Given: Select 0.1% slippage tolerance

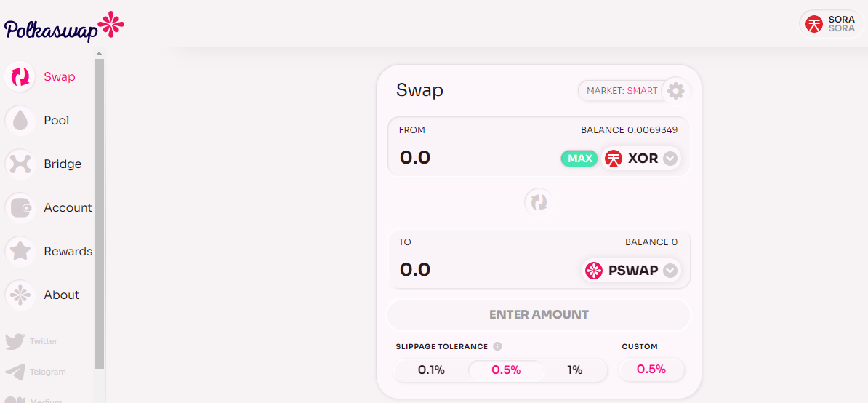Looking at the screenshot, I should pyautogui.click(x=431, y=370).
